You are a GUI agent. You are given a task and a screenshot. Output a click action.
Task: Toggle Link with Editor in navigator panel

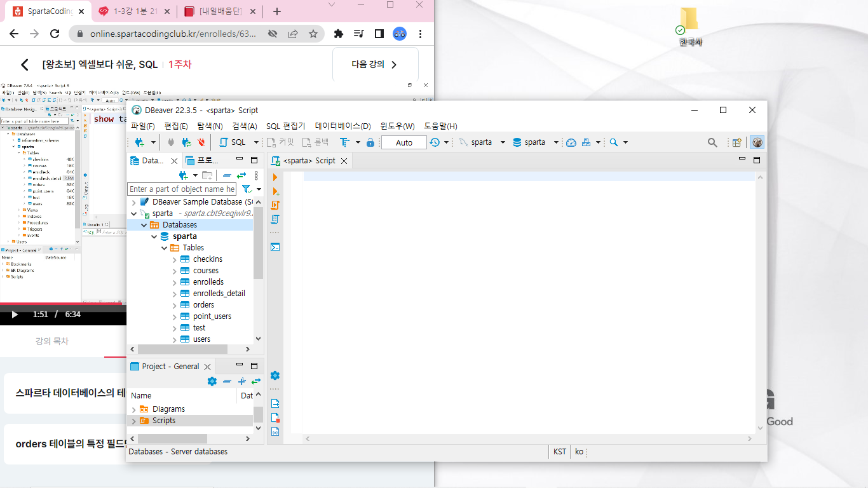[241, 175]
